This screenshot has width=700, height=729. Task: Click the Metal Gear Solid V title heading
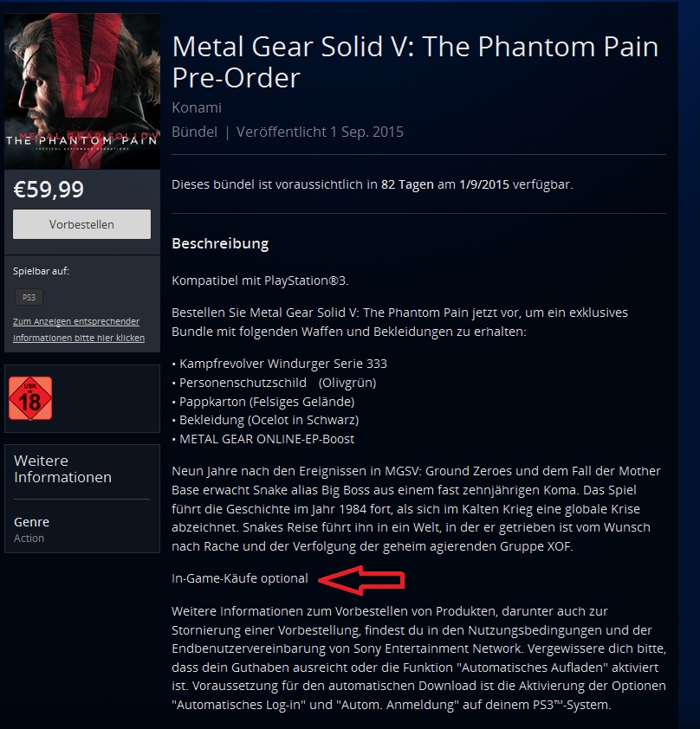click(415, 61)
